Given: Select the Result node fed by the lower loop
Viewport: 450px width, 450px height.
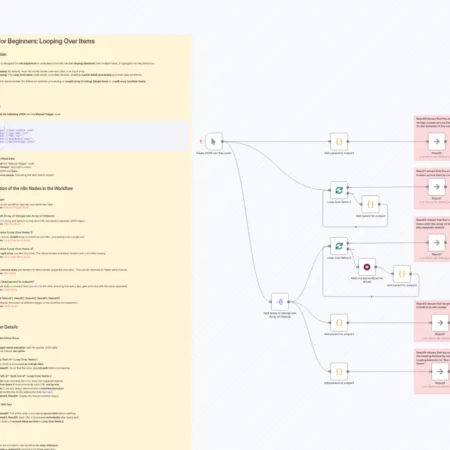Looking at the screenshot, I should (x=437, y=242).
